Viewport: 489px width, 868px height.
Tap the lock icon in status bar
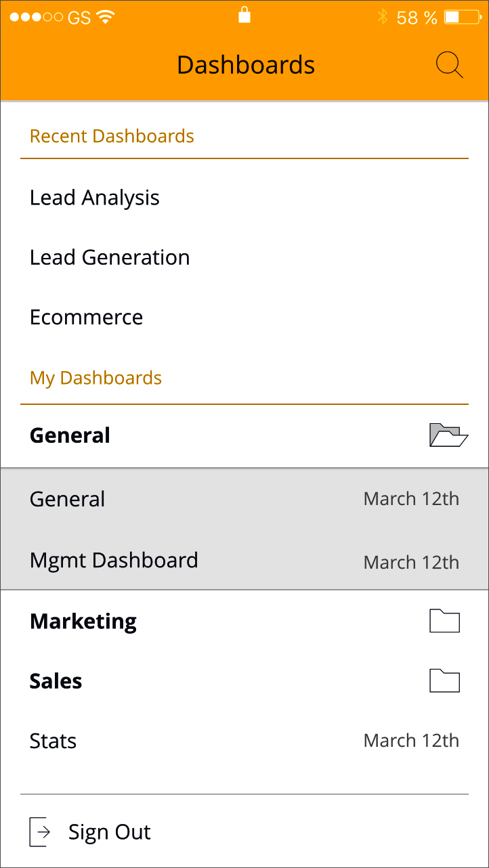(244, 16)
